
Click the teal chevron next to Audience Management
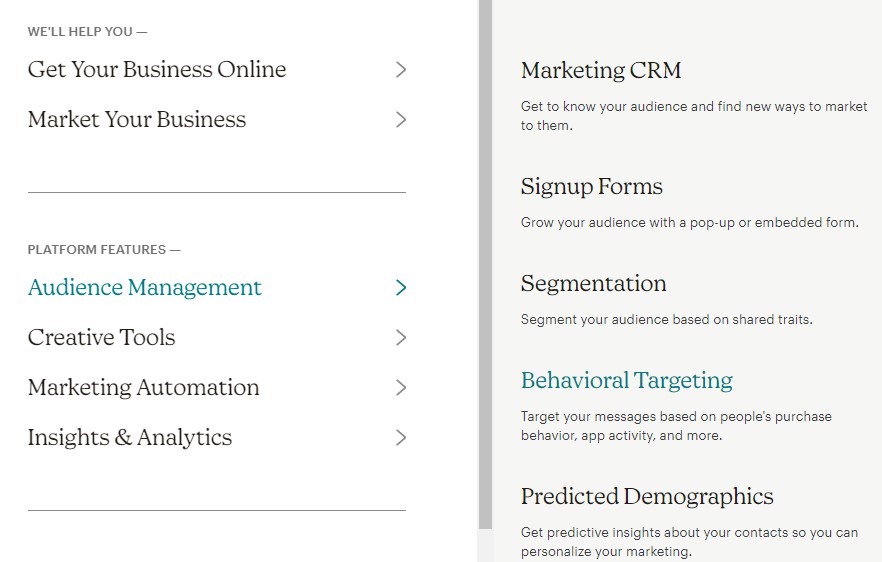pyautogui.click(x=400, y=287)
